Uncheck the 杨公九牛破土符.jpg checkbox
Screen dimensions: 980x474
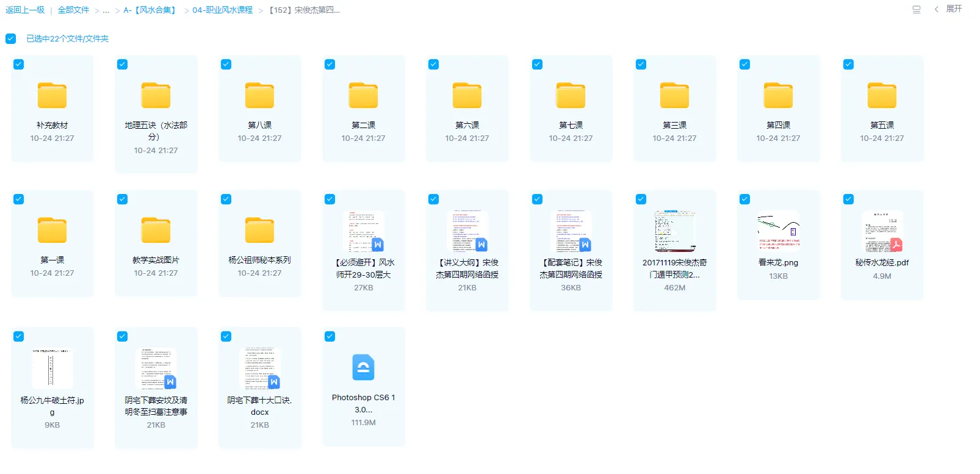[19, 336]
